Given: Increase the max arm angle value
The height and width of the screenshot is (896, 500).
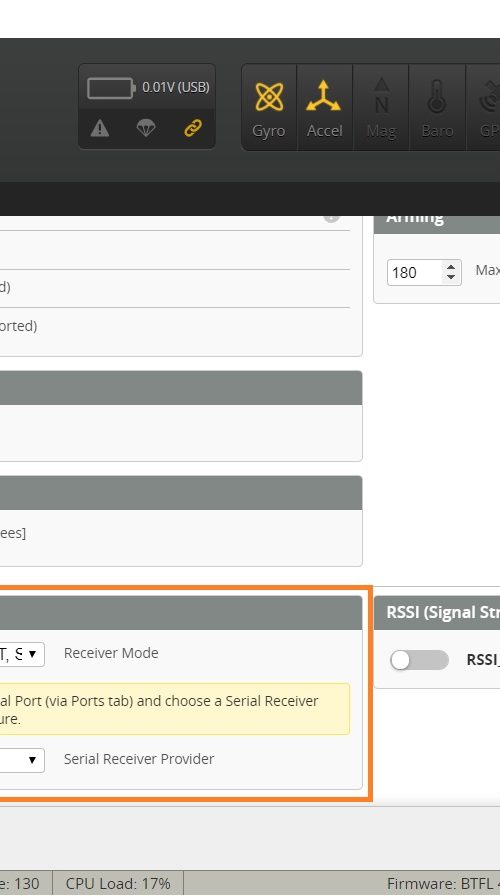Looking at the screenshot, I should point(451,266).
